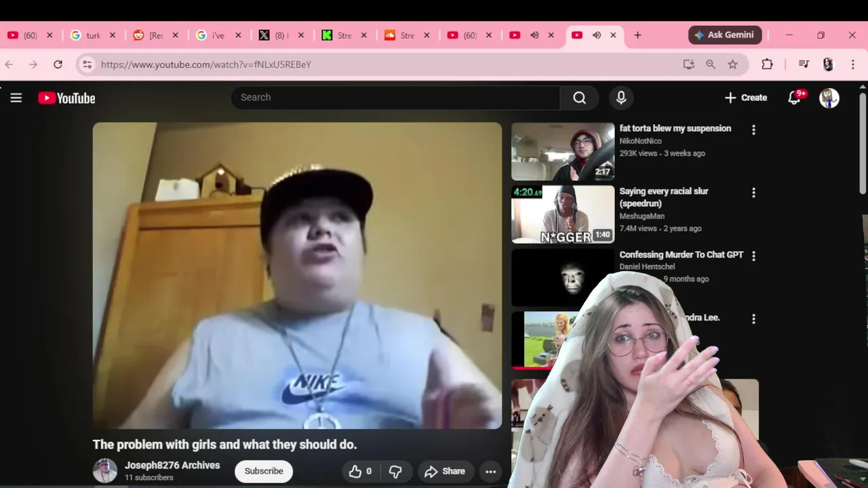Click the '11 subscribers' text
Screen dimensions: 868x488
(x=149, y=478)
